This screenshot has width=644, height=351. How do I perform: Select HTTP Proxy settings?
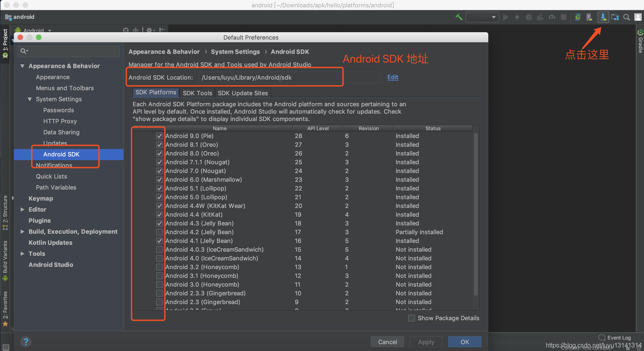pyautogui.click(x=60, y=121)
